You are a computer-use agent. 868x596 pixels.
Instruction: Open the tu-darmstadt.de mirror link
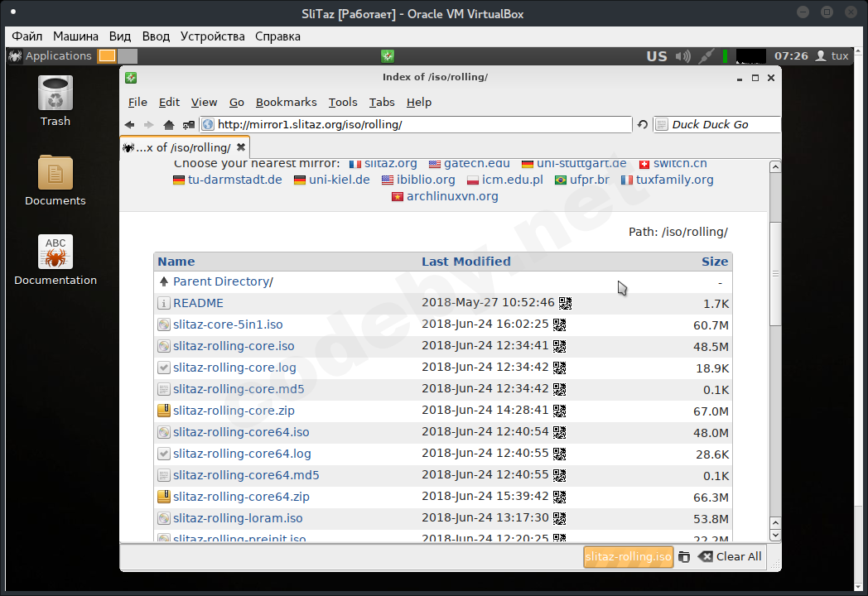click(x=234, y=180)
